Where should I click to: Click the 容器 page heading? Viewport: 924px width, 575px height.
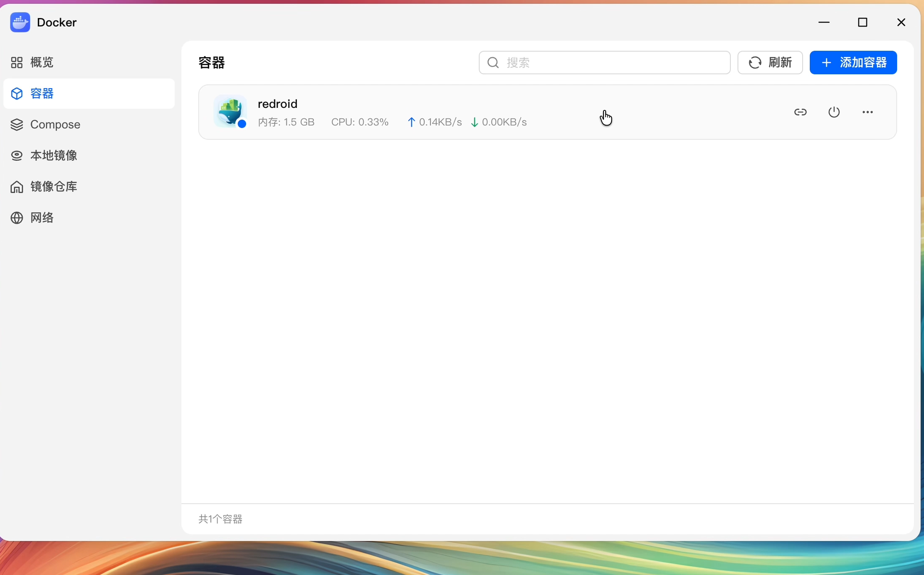click(212, 63)
